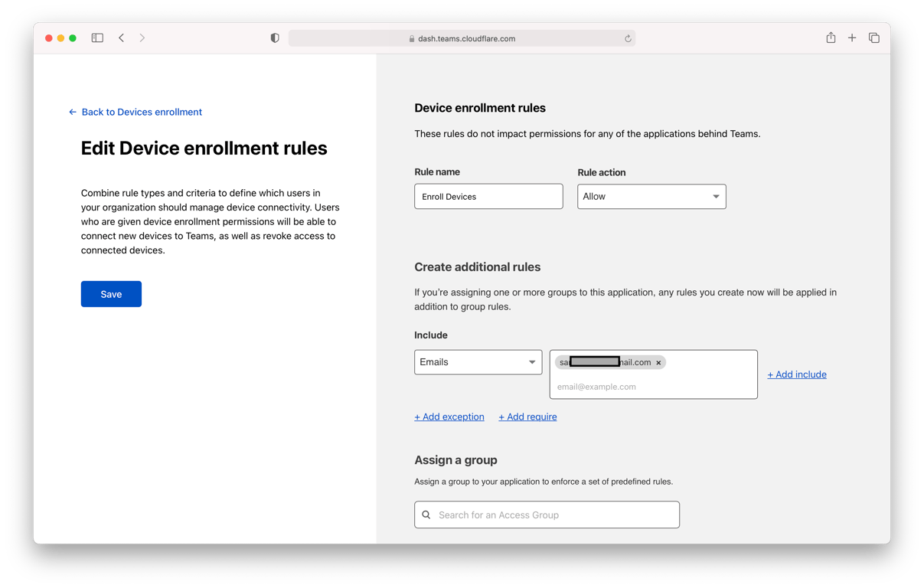Click the back arrow beside Devices enrollment
The width and height of the screenshot is (924, 588).
coord(71,112)
